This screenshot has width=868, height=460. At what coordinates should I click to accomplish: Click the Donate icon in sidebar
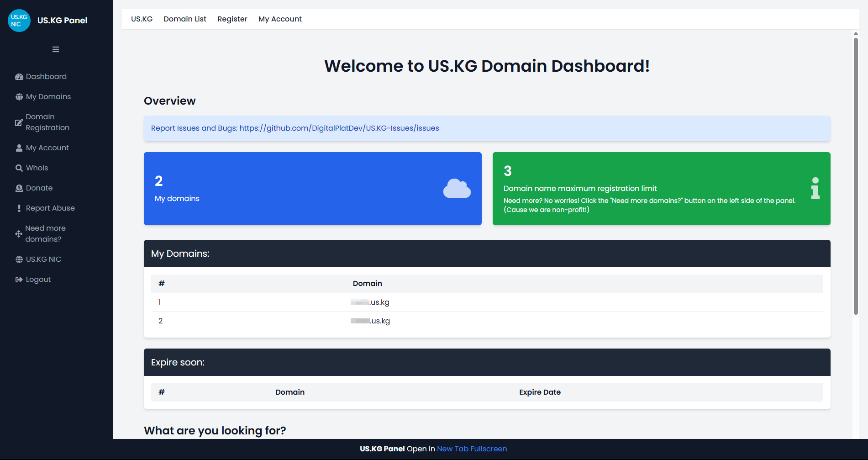19,188
